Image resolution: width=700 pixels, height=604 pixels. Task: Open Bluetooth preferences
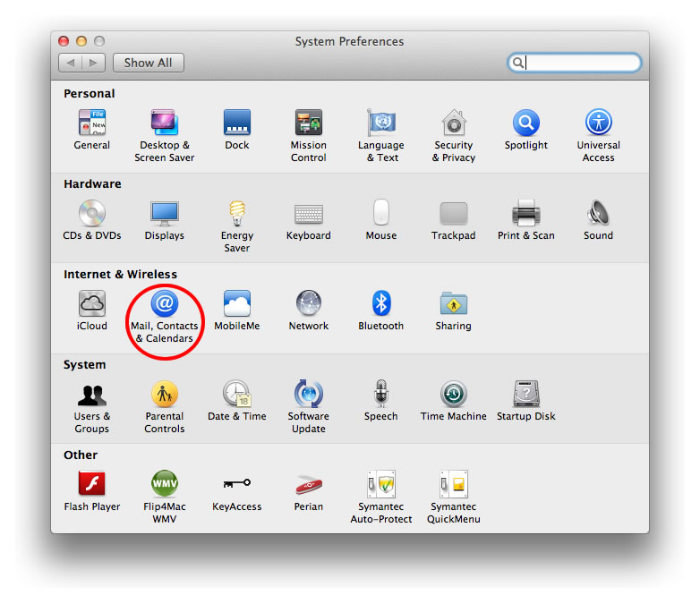pos(380,304)
